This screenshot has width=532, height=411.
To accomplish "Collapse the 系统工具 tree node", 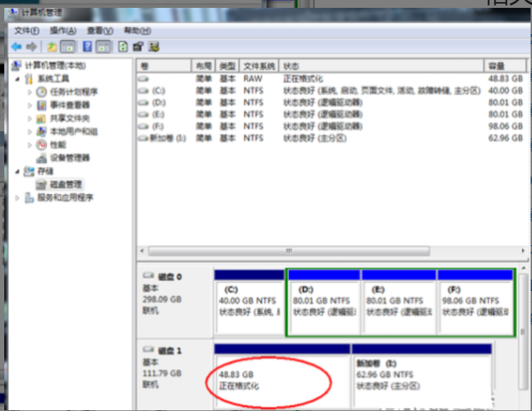I will [x=18, y=78].
